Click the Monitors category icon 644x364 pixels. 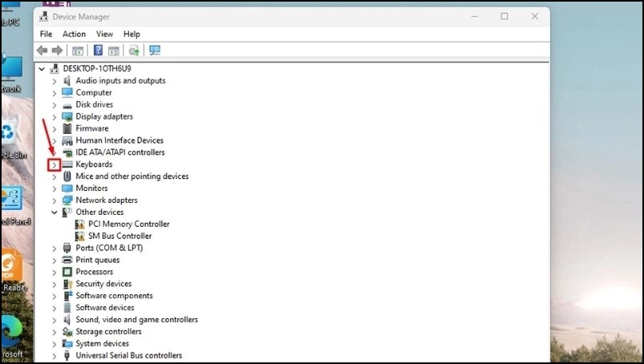point(67,188)
